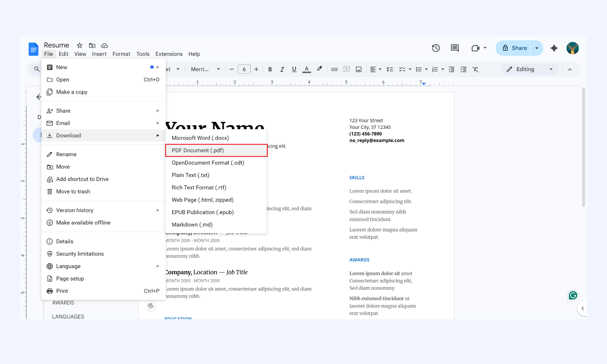Clear formatting icon
The width and height of the screenshot is (607, 364).
476,69
